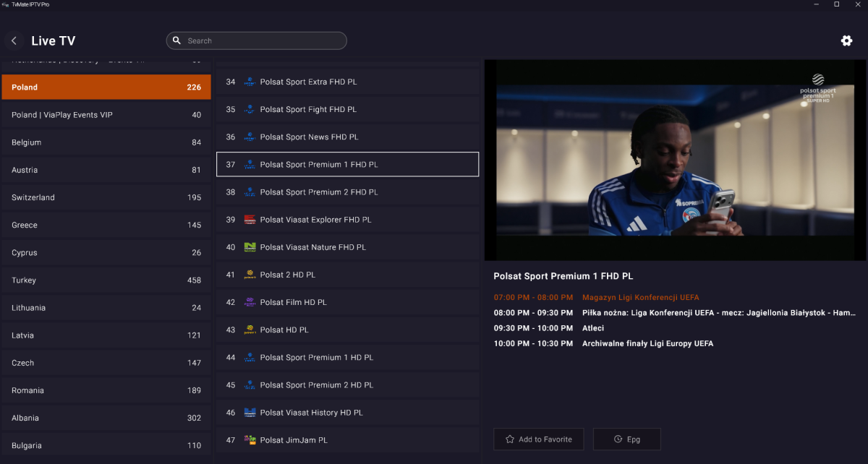Screen dimensions: 868x464
Task: Open the Epg program guide button
Action: click(626, 439)
